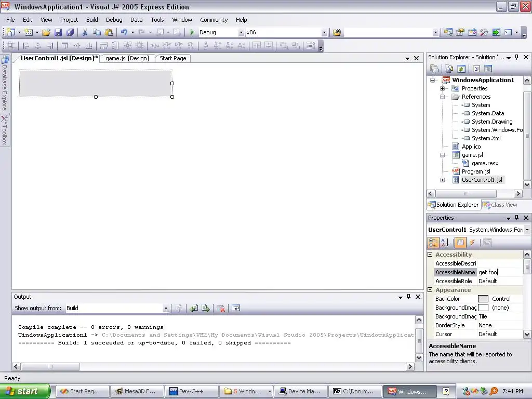Click the Show All Files icon in Solution Explorer
Viewport: 532px width, 399px height.
(449, 69)
